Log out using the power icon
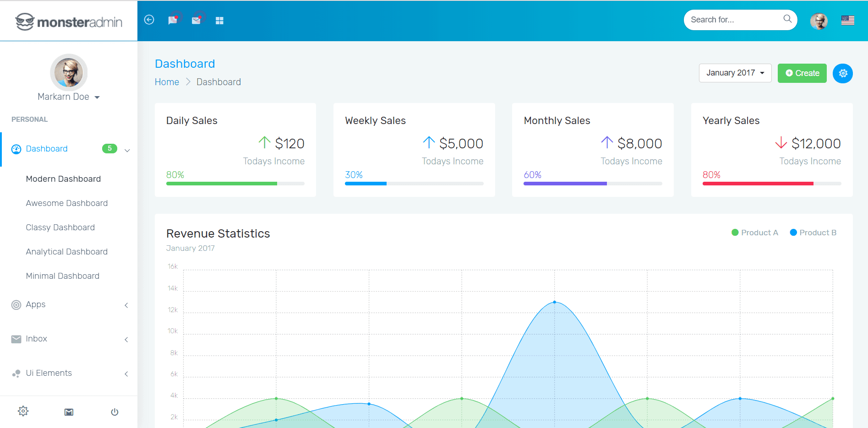868x428 pixels. pos(115,411)
